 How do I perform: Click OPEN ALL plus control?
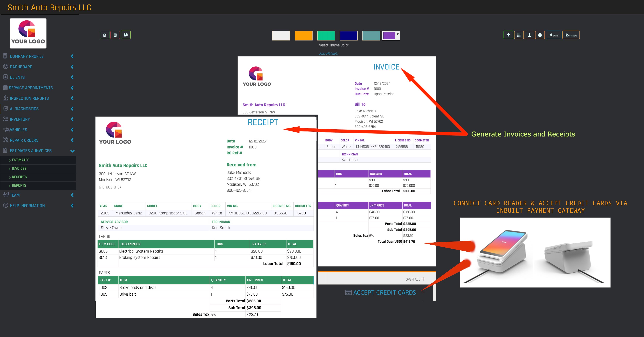tap(415, 279)
